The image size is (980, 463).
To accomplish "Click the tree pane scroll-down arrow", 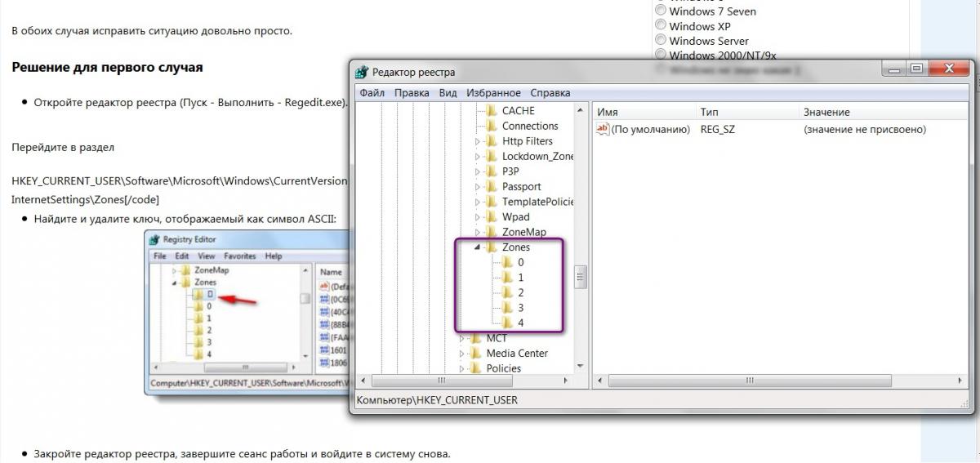I will [581, 367].
